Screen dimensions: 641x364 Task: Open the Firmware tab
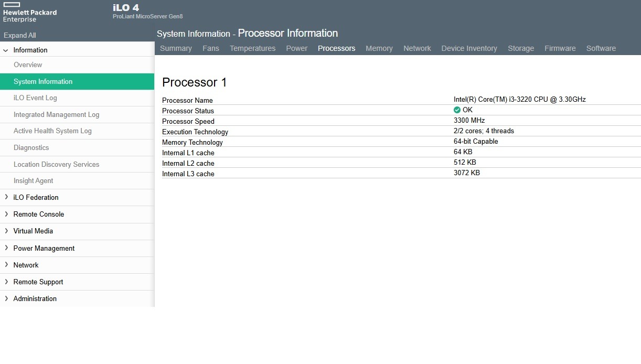point(560,48)
